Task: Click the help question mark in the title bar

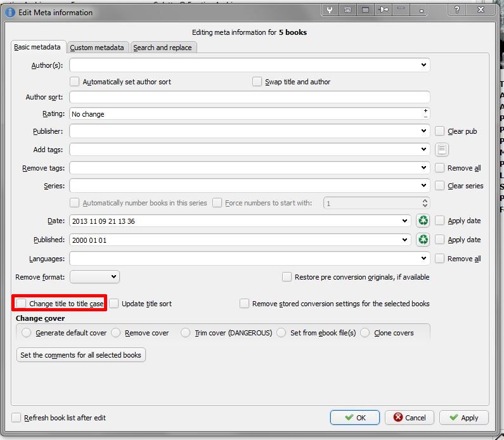Action: pyautogui.click(x=456, y=10)
